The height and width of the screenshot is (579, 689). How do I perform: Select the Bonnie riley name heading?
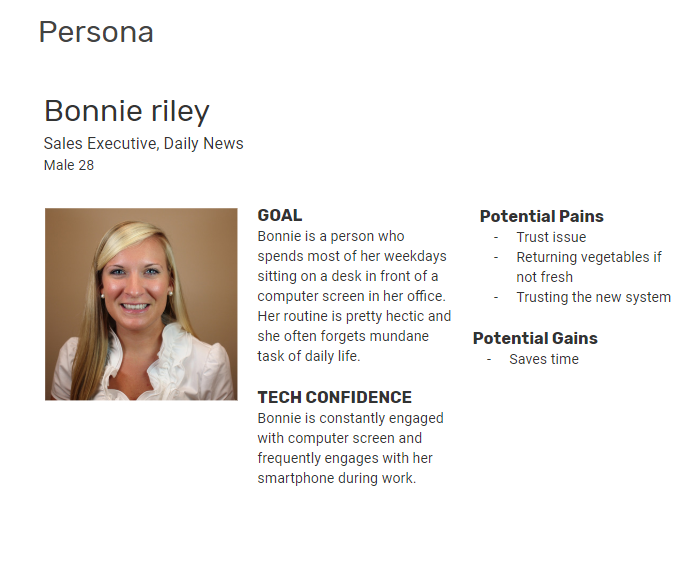[127, 111]
